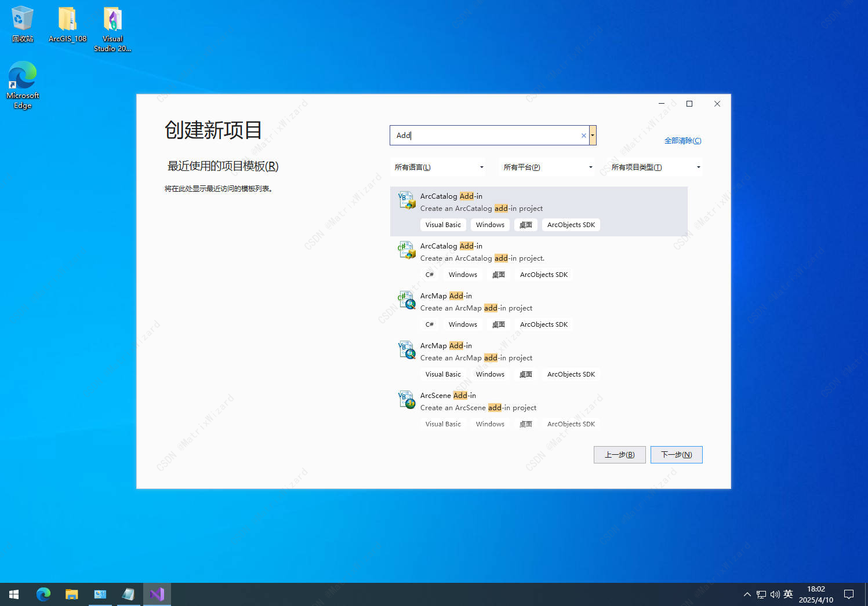The height and width of the screenshot is (606, 868).
Task: Click the ArcScene Add-in title text
Action: click(448, 396)
